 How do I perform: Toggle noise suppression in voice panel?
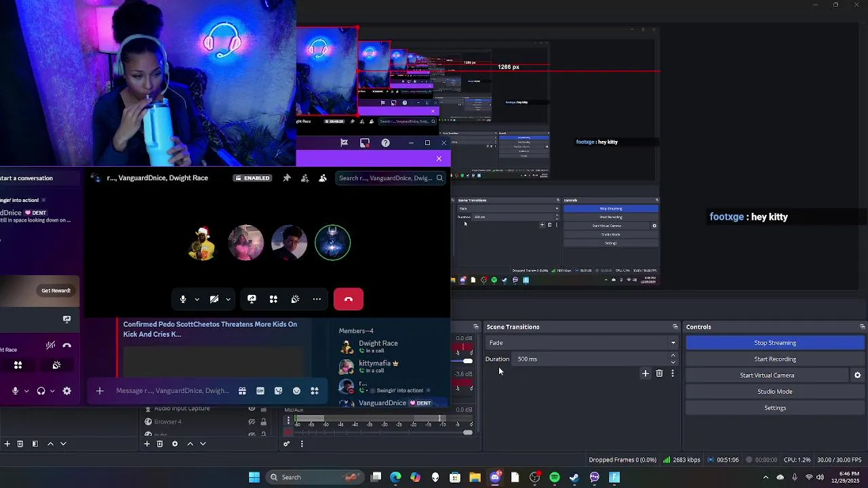coord(50,346)
